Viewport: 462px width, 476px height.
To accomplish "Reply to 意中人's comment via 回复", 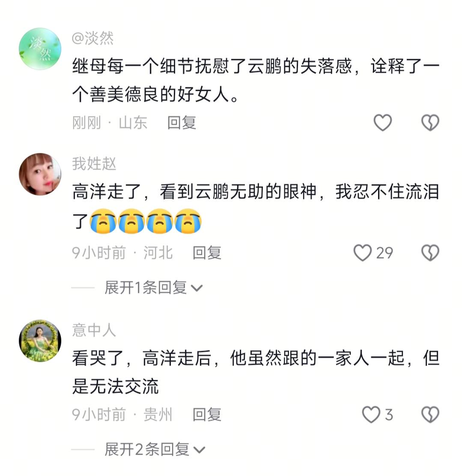I will pyautogui.click(x=207, y=415).
